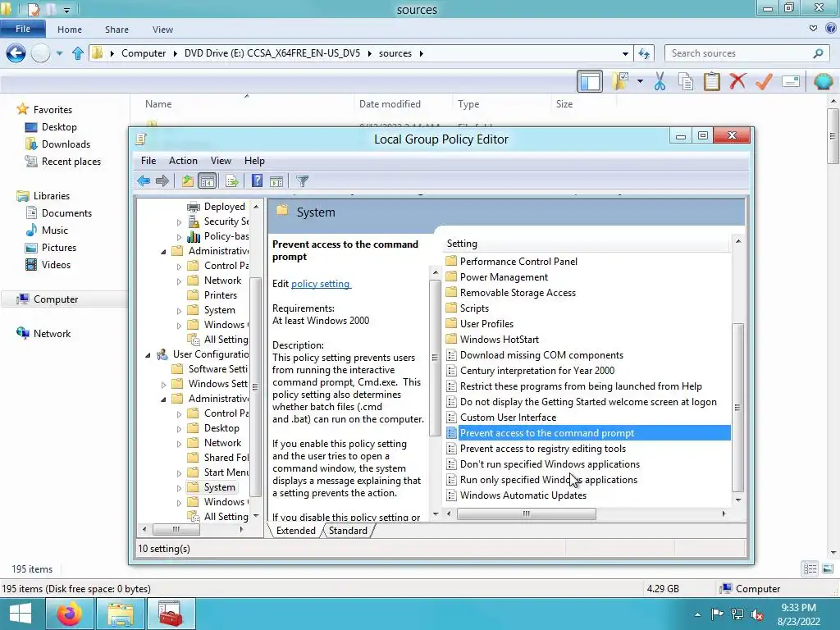Click the export list toolbar icon
Screen dimensions: 840x630
(x=232, y=181)
